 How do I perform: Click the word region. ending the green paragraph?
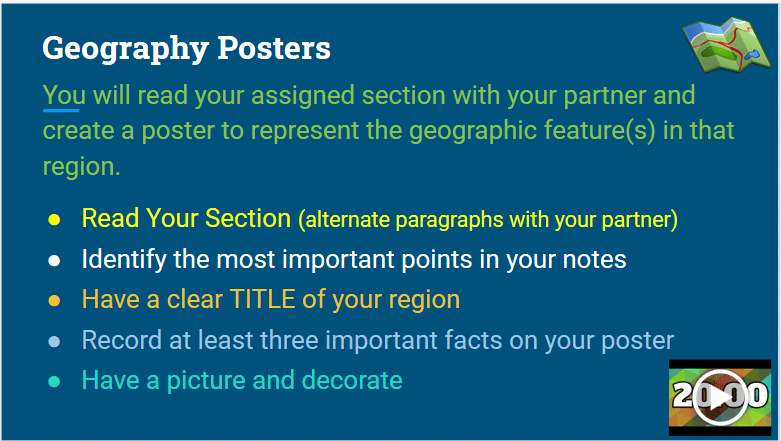[81, 167]
